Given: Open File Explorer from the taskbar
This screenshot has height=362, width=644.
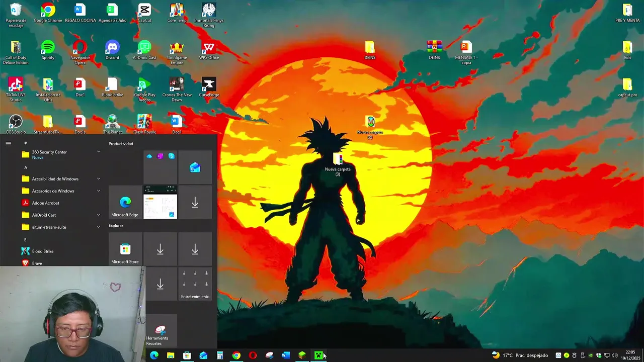Looking at the screenshot, I should [x=171, y=355].
